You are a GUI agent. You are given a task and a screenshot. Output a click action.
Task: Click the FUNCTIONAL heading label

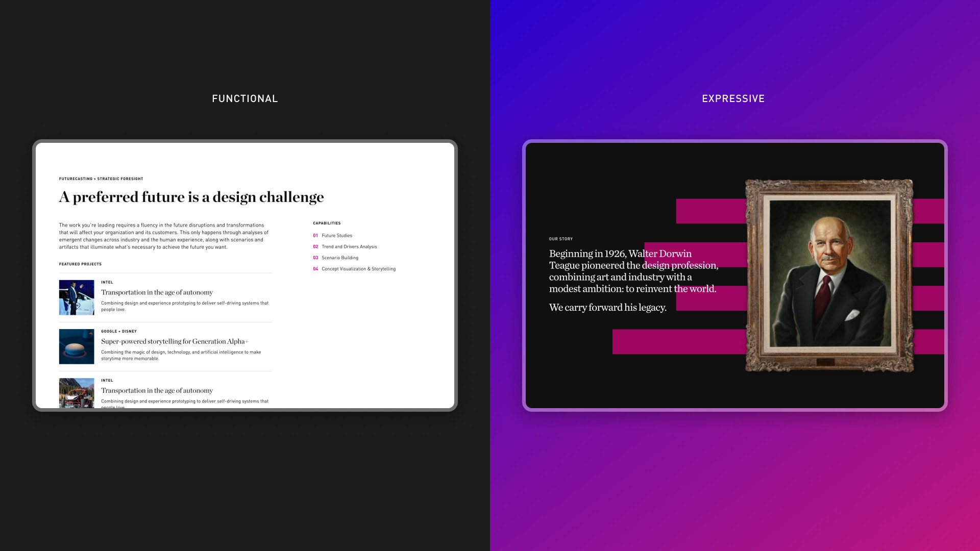(245, 98)
